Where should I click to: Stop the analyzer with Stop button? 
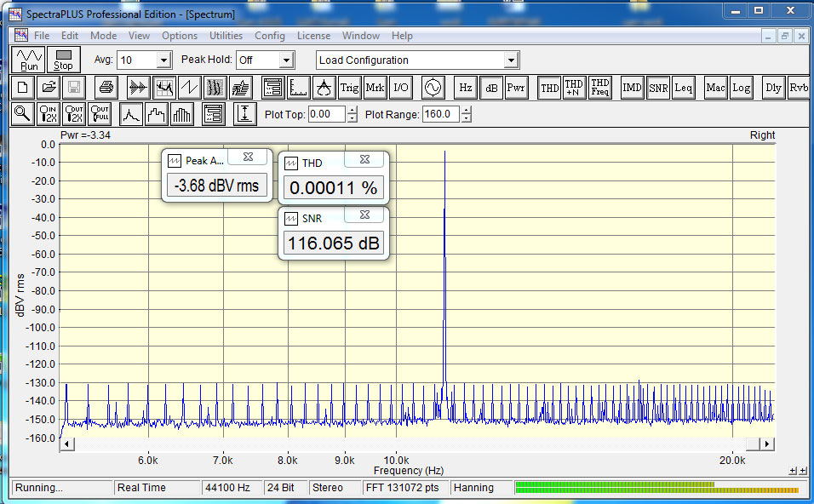tap(64, 60)
